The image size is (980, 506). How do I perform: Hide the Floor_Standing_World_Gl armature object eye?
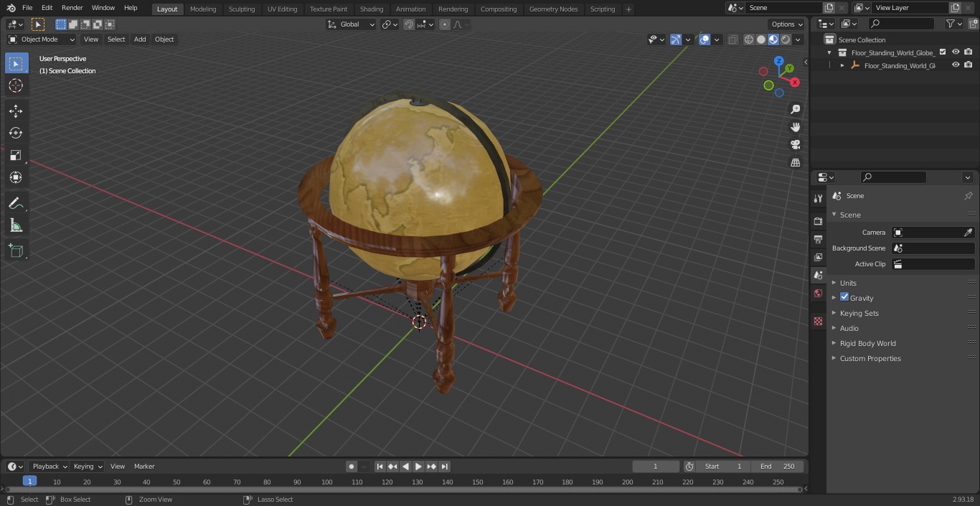click(956, 65)
